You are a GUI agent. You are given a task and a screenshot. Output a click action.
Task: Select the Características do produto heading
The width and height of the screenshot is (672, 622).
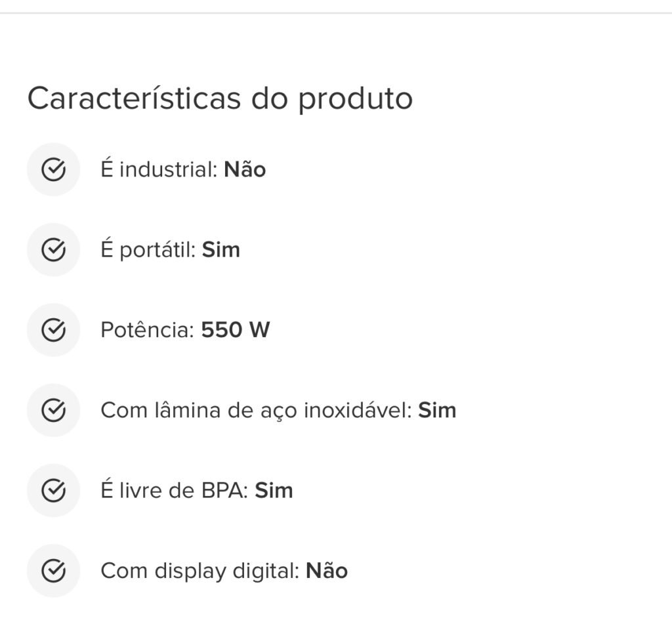click(x=220, y=99)
